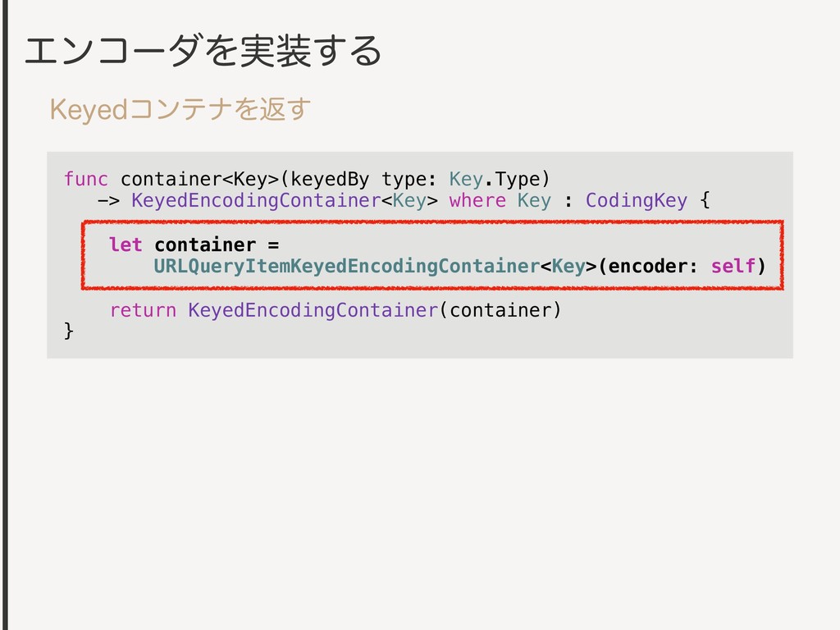
Task: Click the closing brace of the function
Action: (x=69, y=331)
